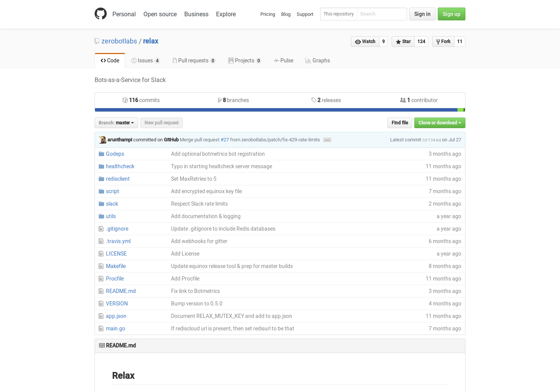Image resolution: width=560 pixels, height=392 pixels.
Task: Open the Issues tab
Action: pos(146,60)
